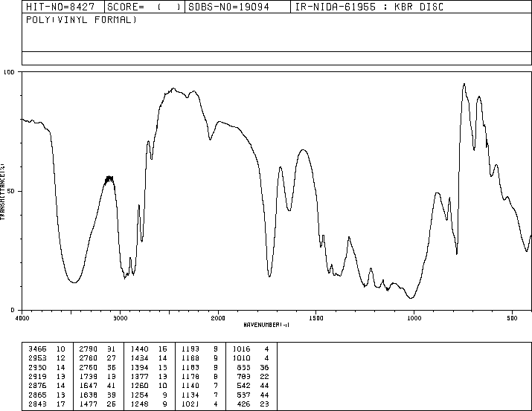Click peak value 1739 in the table
This screenshot has height=411, width=532.
[89, 376]
